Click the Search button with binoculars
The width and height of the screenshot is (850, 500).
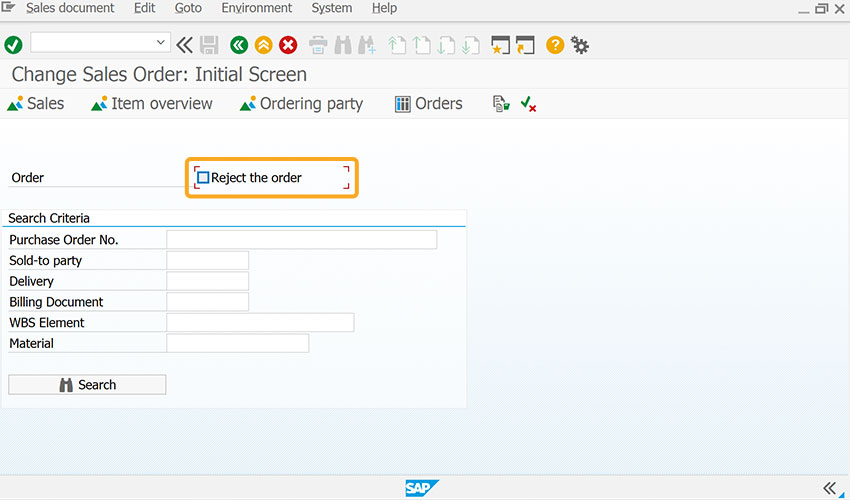87,384
